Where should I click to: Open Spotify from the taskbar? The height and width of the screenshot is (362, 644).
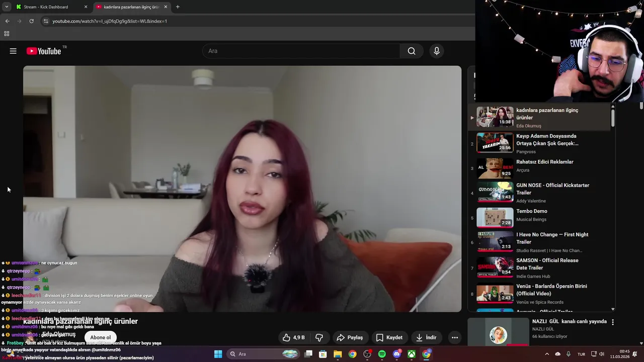click(382, 354)
